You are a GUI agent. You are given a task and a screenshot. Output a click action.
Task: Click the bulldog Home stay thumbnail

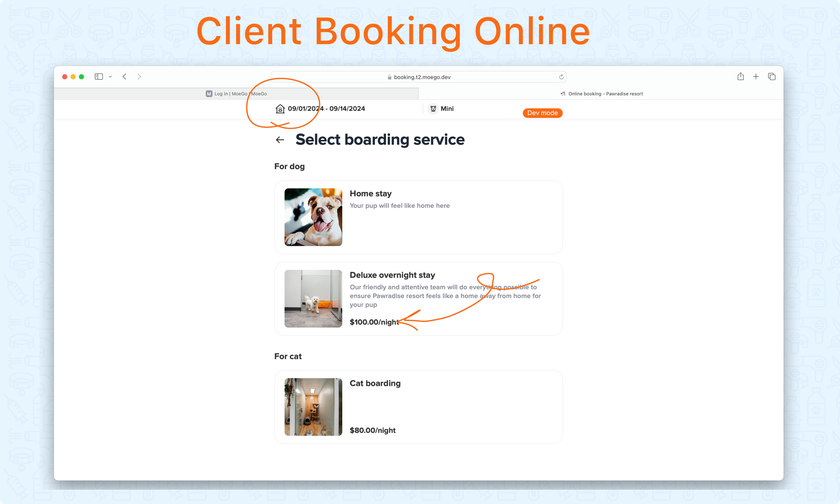tap(313, 217)
